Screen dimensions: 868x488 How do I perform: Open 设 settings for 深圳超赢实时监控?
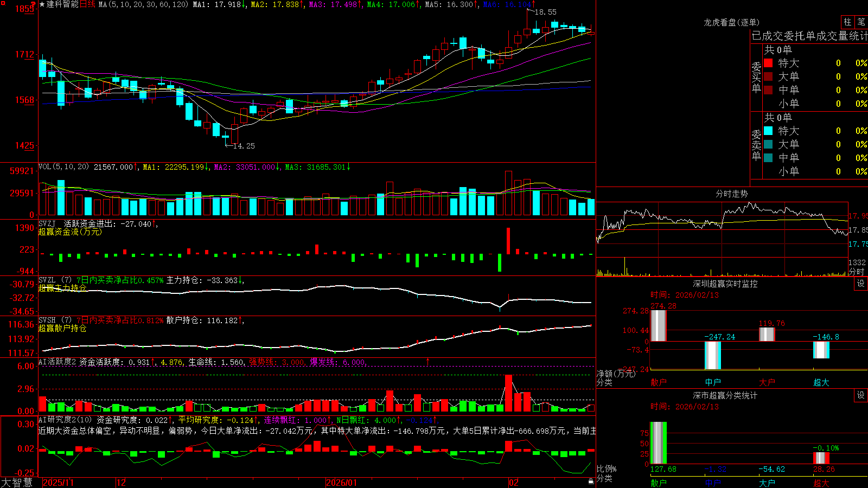coord(861,284)
